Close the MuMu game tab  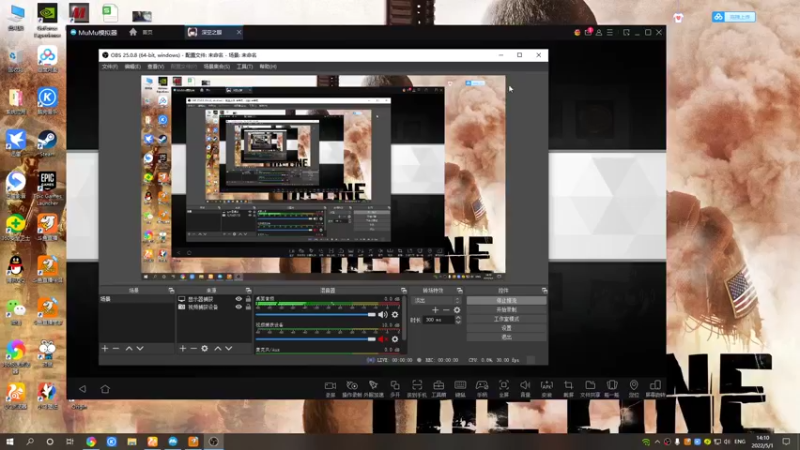239,32
